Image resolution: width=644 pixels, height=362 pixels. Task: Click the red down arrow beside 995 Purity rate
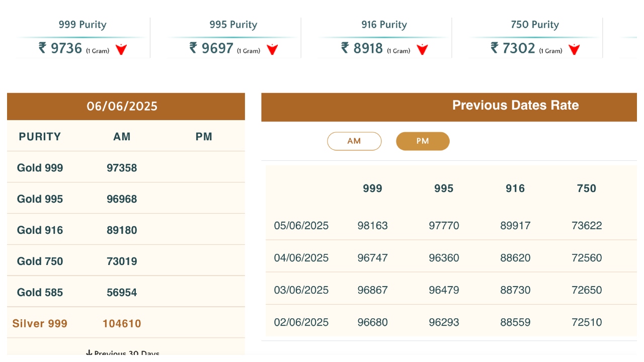(272, 49)
